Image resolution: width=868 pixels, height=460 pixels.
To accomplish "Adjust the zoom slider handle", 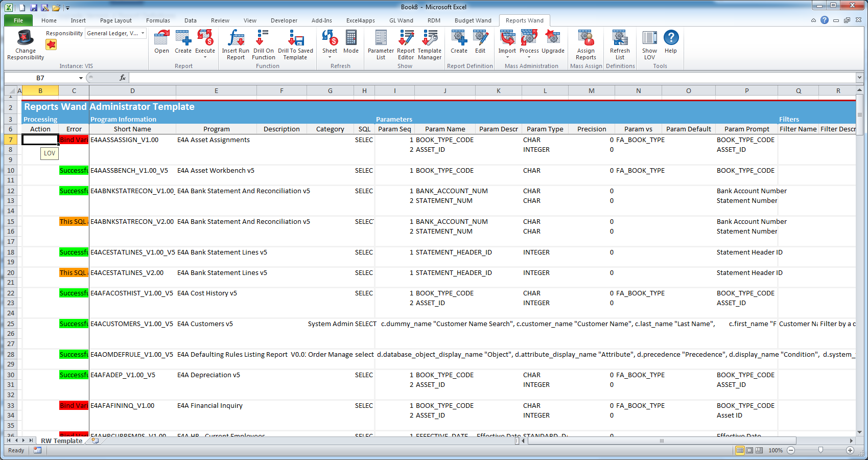I will pos(820,450).
